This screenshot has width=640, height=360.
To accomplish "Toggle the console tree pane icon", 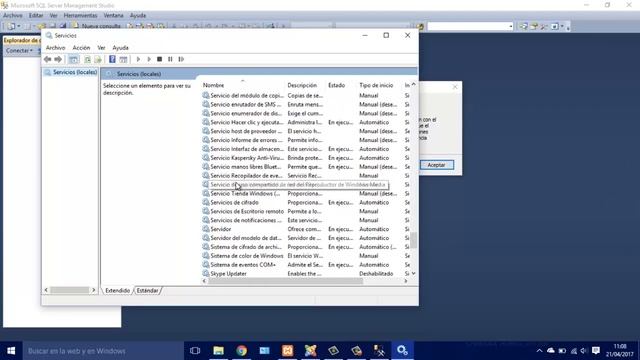I will [x=73, y=59].
